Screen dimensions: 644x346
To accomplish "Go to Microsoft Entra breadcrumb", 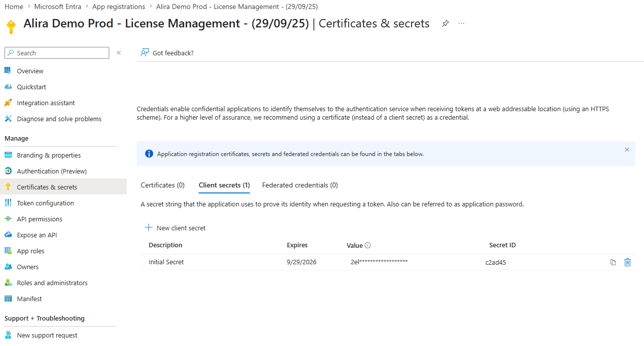I will point(58,6).
